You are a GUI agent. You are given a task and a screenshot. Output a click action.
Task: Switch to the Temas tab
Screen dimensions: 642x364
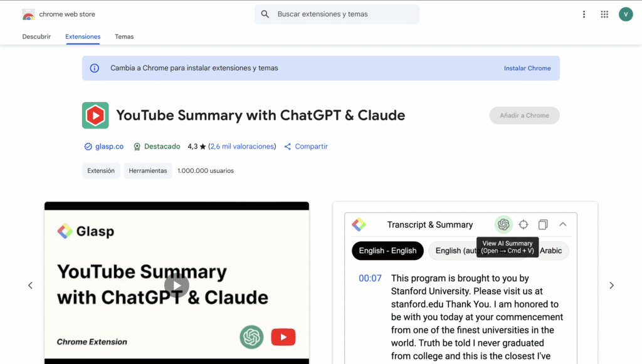point(124,37)
